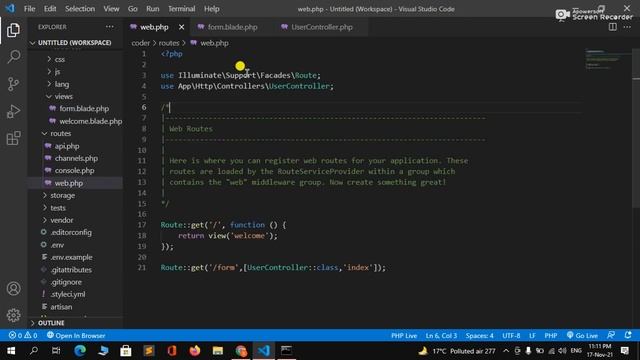Click the errors and warnings status indicator
The height and width of the screenshot is (360, 640).
pos(23,336)
